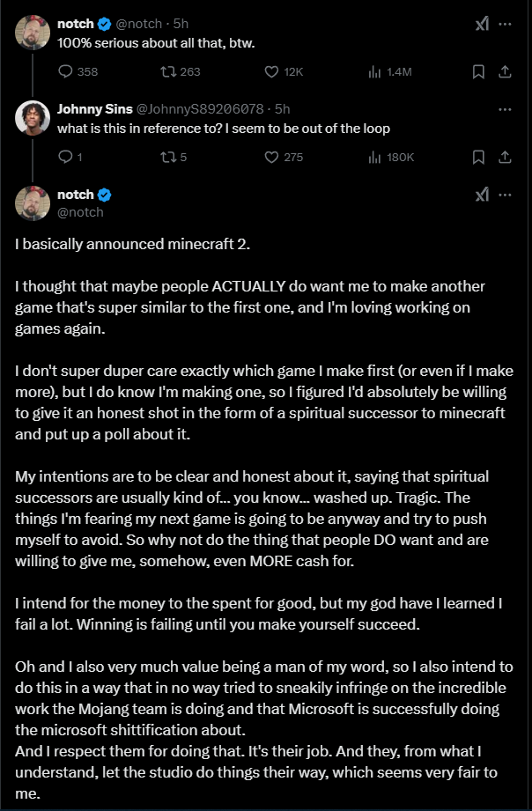The height and width of the screenshot is (811, 532).
Task: Share notch's first tweet
Action: coord(505,72)
